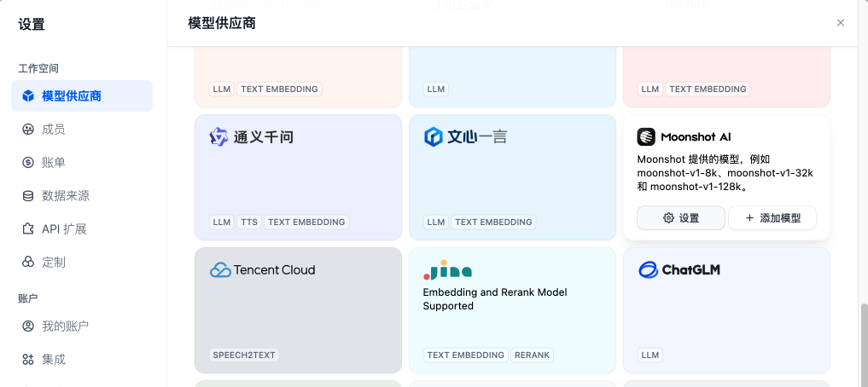Click 添加模型 on Moonshot AI card

pos(772,218)
